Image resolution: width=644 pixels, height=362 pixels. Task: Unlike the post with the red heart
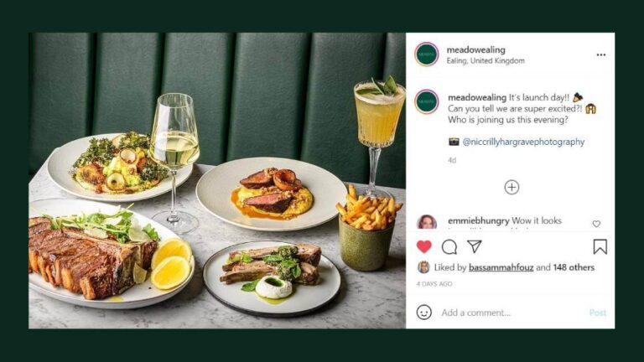(x=424, y=246)
